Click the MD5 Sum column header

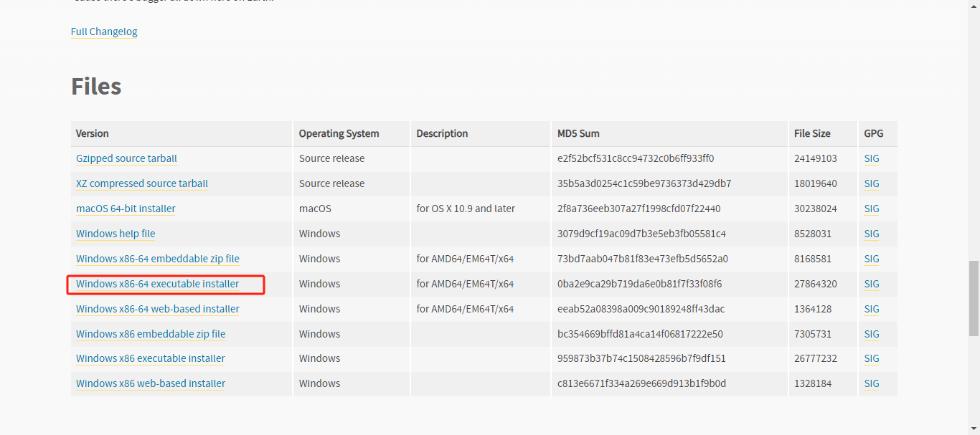[x=578, y=133]
